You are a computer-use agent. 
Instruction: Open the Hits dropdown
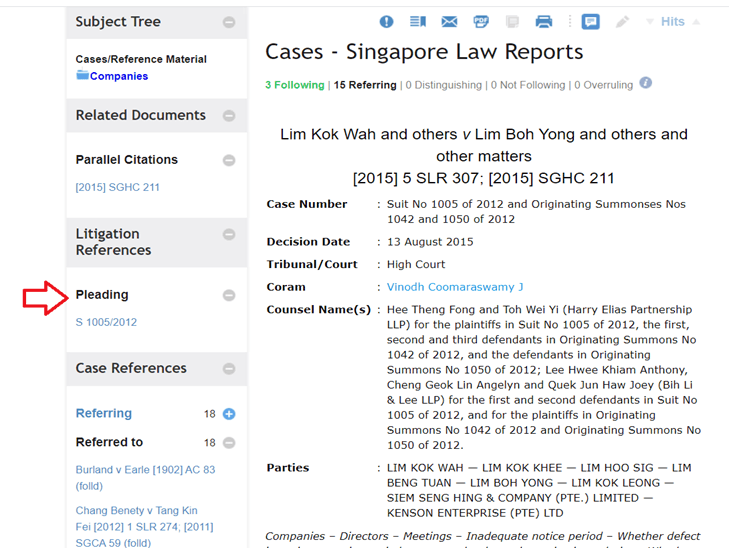pos(673,21)
